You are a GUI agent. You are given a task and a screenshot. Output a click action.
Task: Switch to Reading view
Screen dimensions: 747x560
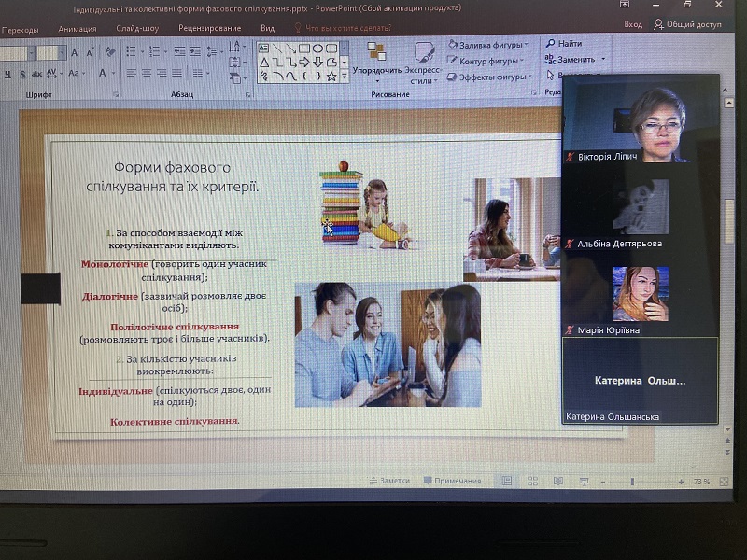(x=558, y=482)
